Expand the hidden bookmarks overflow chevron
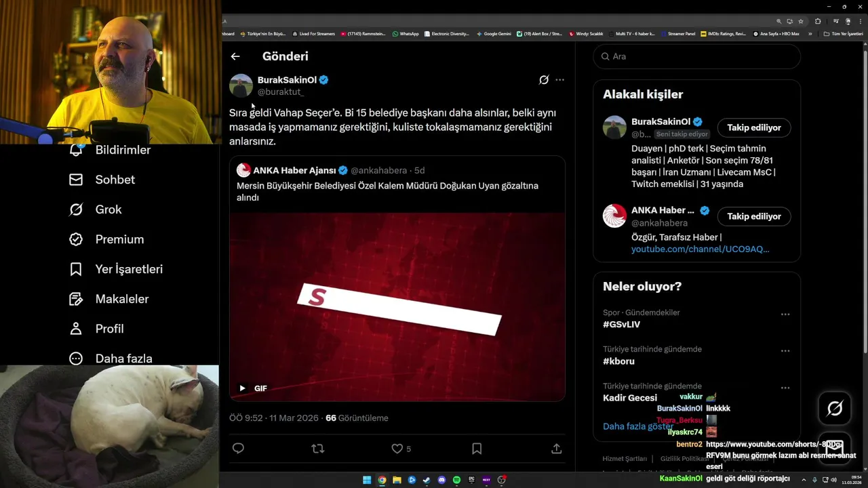 (810, 33)
